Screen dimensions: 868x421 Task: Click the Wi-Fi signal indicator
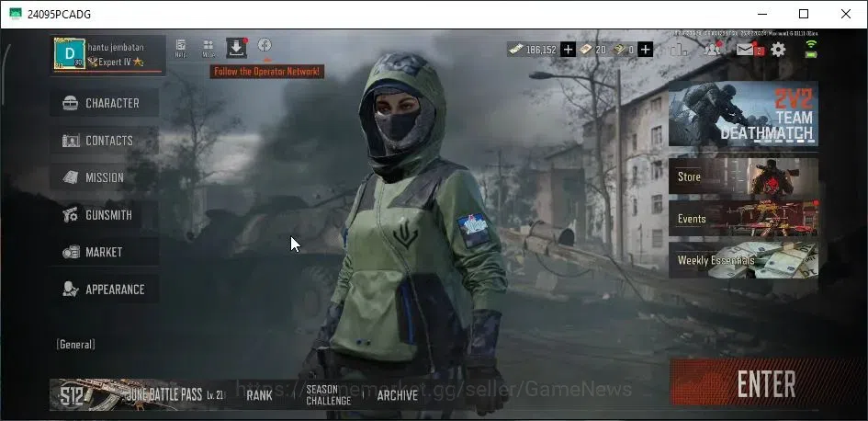811,44
